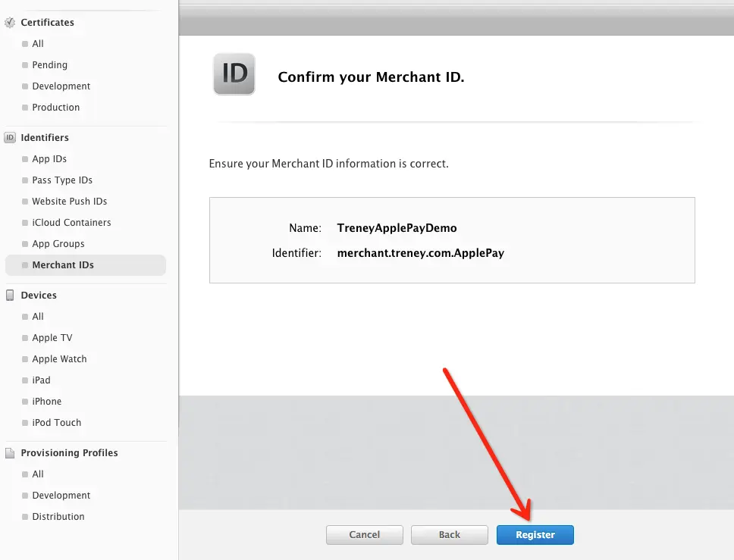Click the name value TreneyApplePayDemo
Viewport: 734px width, 560px height.
(x=397, y=228)
